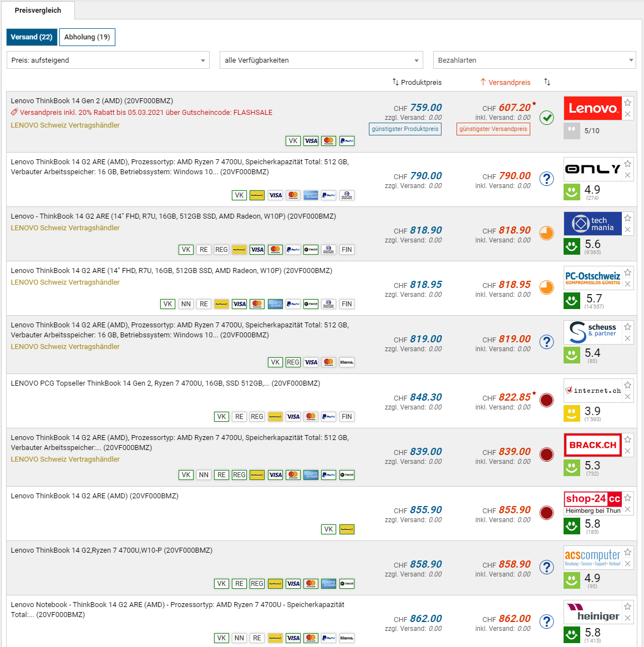This screenshot has width=644, height=647.
Task: Open the alle Verfügbarkeiten dropdown
Action: click(x=321, y=60)
